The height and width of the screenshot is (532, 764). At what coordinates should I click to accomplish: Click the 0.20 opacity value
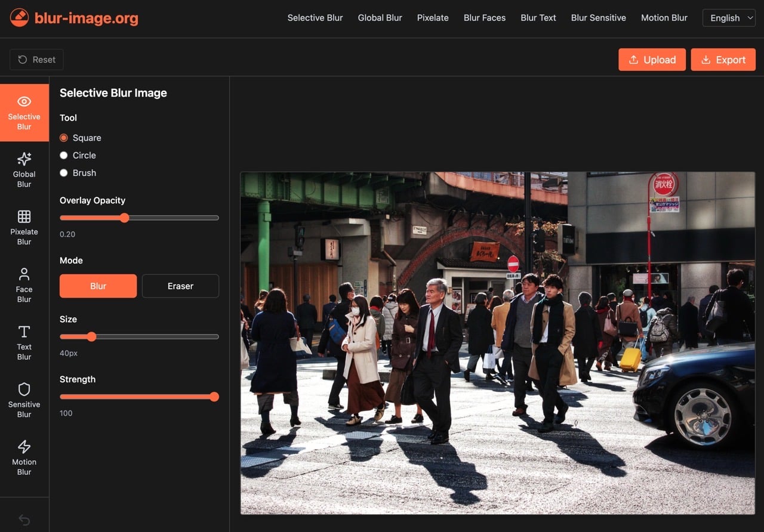67,234
